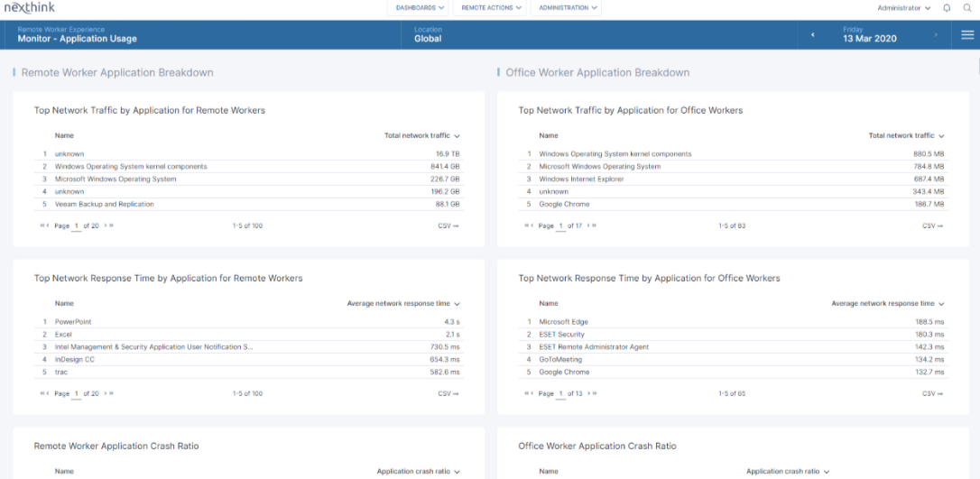Export Remote Workers network traffic as CSV

click(448, 226)
